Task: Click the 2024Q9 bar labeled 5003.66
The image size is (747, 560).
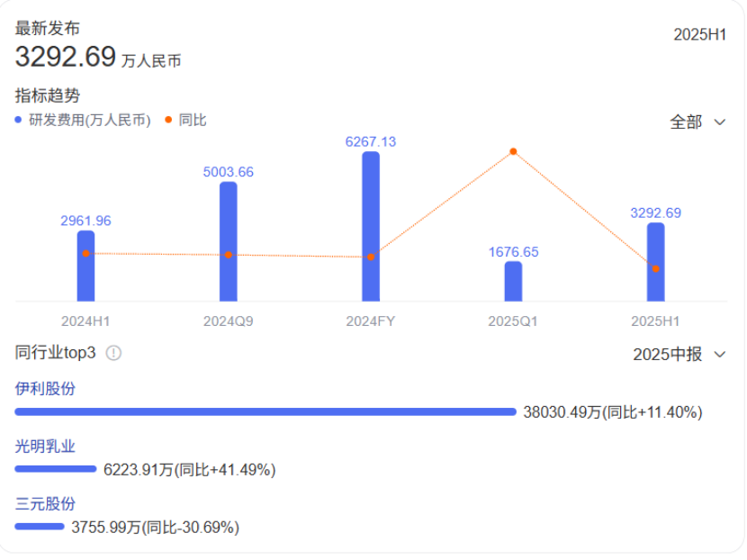Action: click(x=229, y=241)
